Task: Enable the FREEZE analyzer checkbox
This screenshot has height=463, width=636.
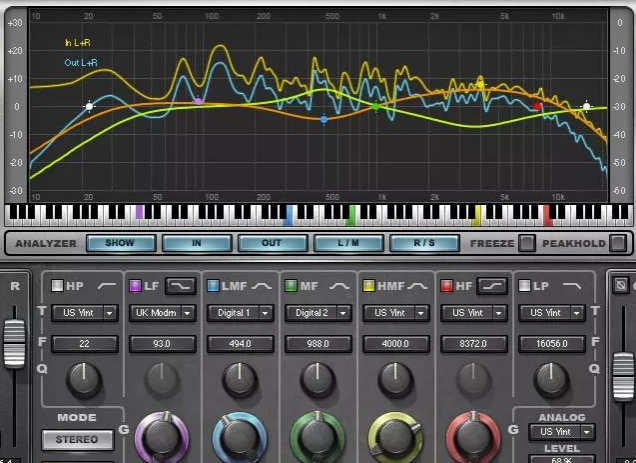Action: tap(527, 243)
